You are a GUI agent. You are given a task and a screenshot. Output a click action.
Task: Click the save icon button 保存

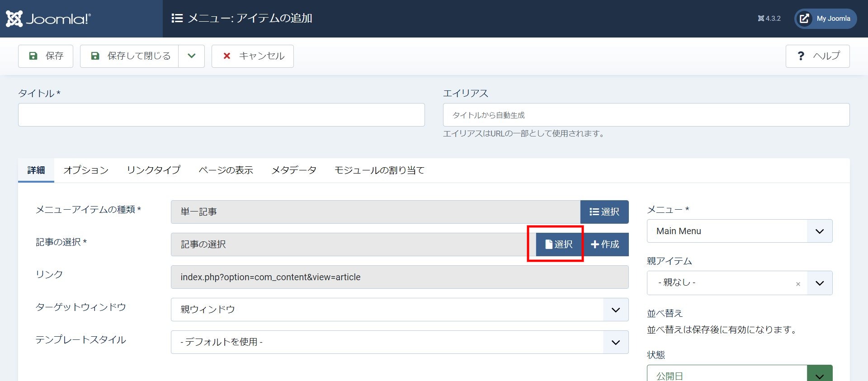coord(46,56)
